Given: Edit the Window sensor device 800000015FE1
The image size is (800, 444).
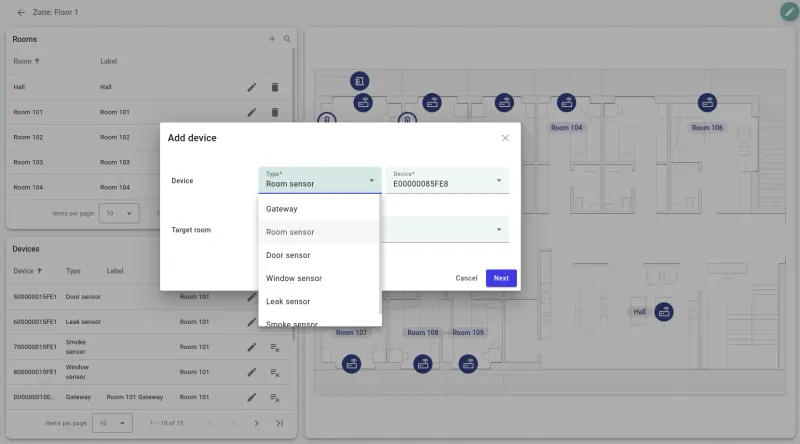Looking at the screenshot, I should coord(252,372).
